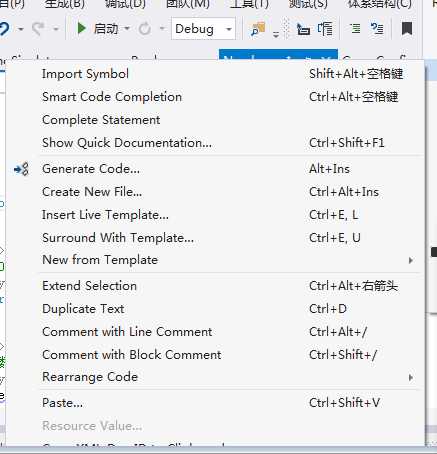This screenshot has width=437, height=454.
Task: Expand the New from Template submenu arrow
Action: click(411, 260)
